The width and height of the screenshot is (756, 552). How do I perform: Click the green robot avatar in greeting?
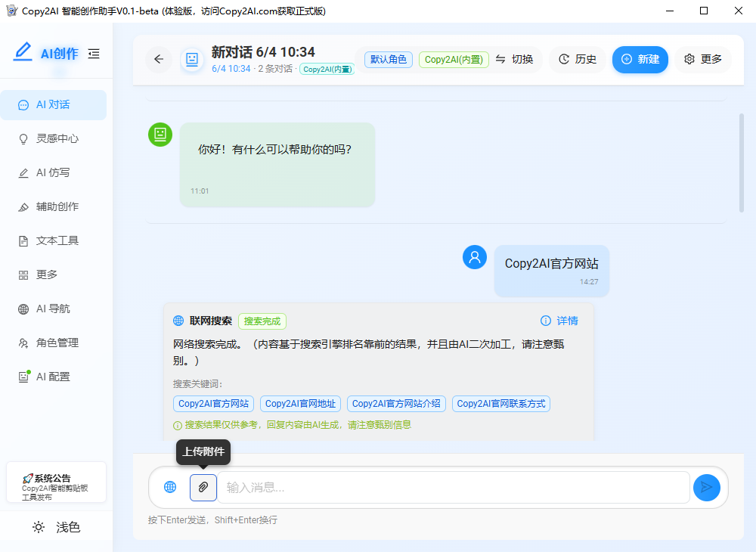160,135
